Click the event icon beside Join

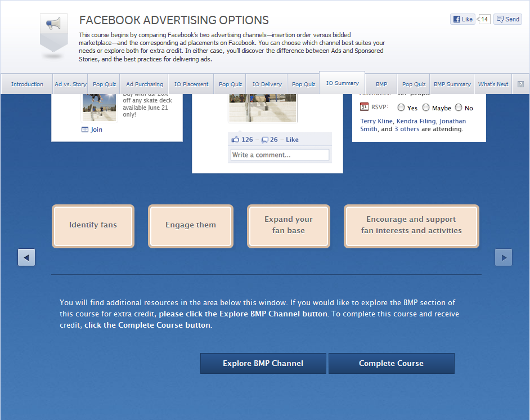pyautogui.click(x=85, y=129)
